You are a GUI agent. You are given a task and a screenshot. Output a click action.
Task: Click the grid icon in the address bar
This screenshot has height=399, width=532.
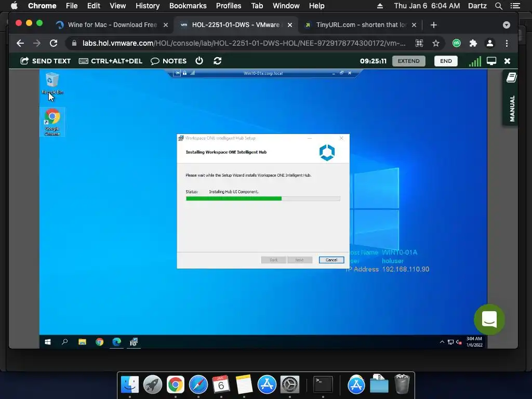(419, 43)
